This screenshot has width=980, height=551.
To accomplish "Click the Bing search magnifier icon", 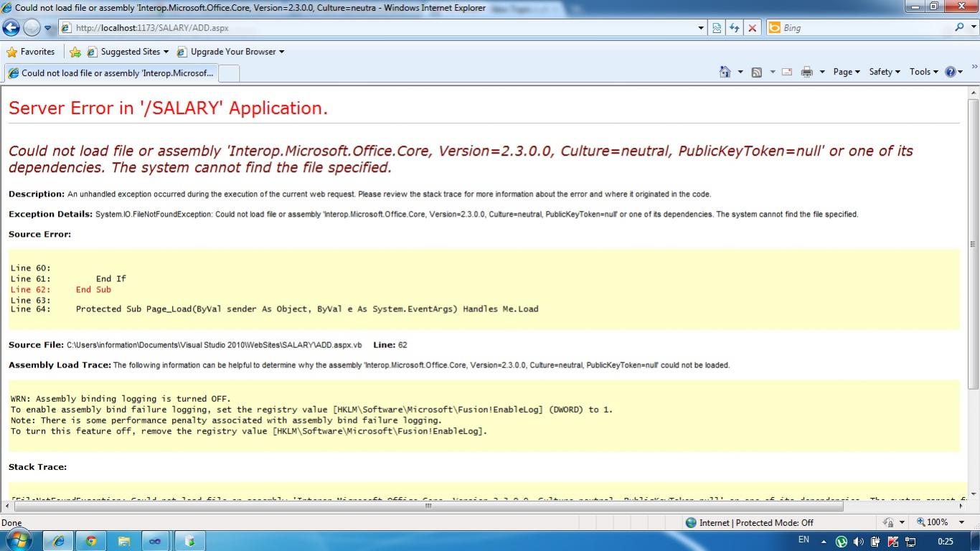I will click(959, 27).
